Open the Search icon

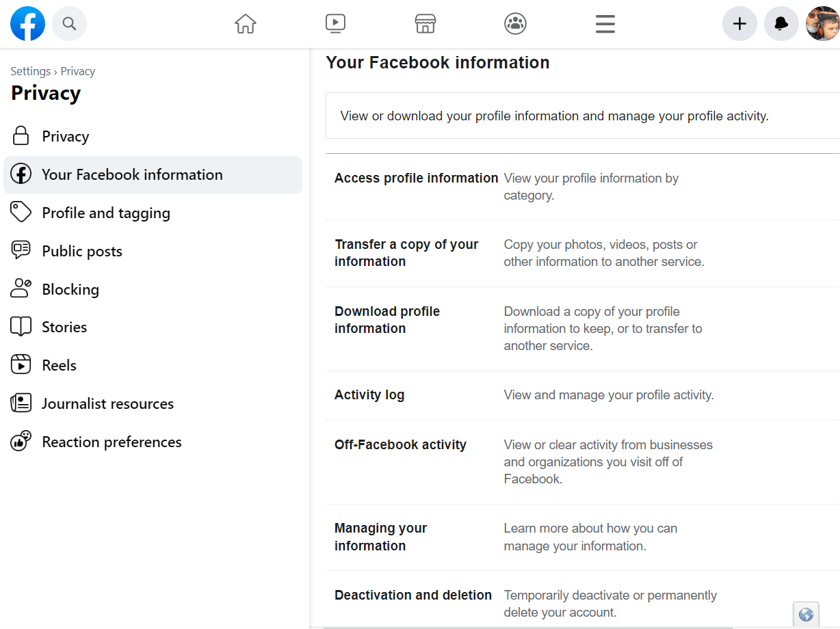pos(69,23)
